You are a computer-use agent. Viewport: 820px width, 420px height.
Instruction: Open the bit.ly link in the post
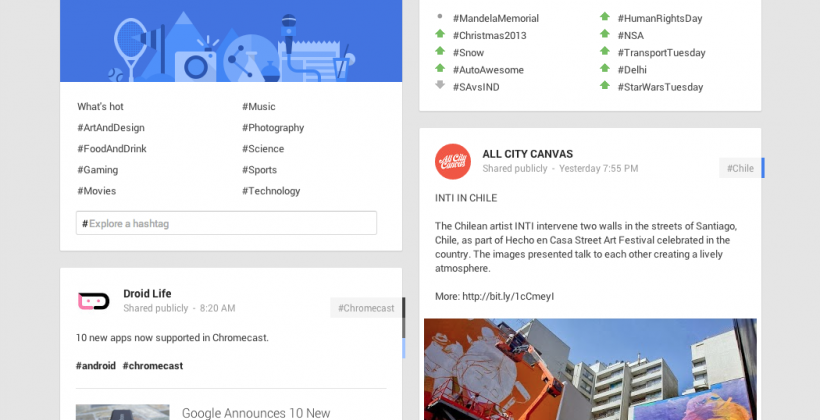click(508, 297)
